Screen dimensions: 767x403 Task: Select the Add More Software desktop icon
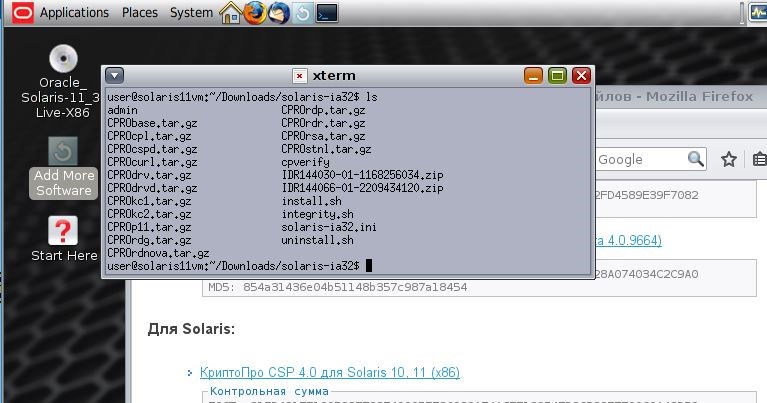point(63,167)
